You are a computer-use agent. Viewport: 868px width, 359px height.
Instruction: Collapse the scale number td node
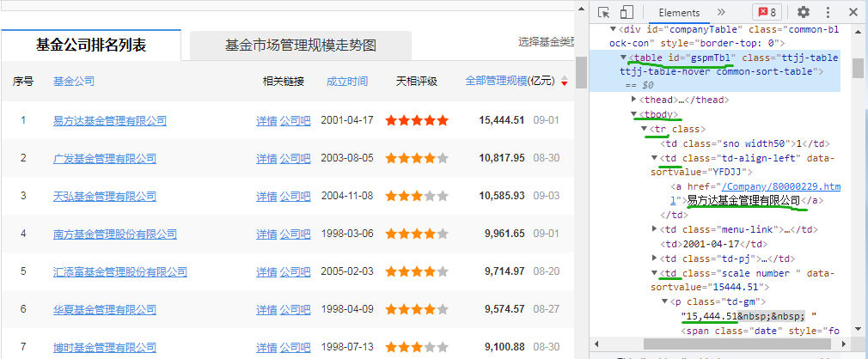tap(655, 273)
